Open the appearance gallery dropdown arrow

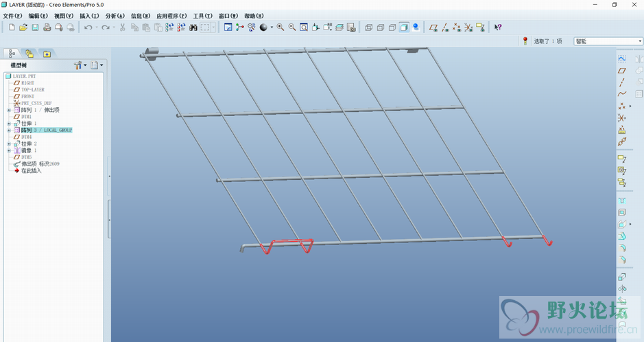pos(272,27)
